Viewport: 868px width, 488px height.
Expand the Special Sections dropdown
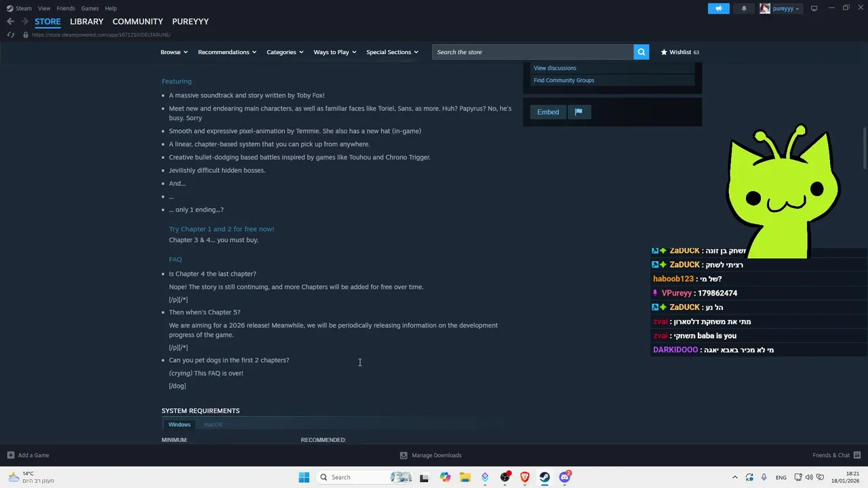point(392,52)
